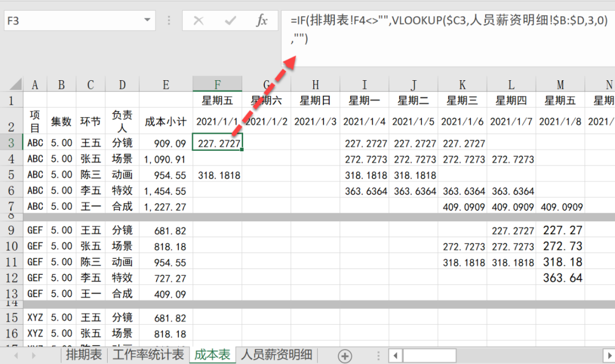
Task: Click cell E16 value 818.18
Action: [x=166, y=333]
